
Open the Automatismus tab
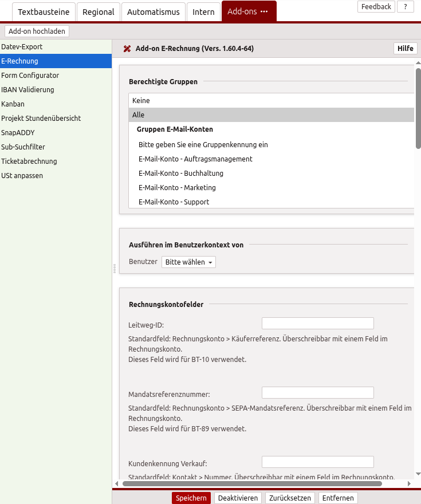point(153,12)
